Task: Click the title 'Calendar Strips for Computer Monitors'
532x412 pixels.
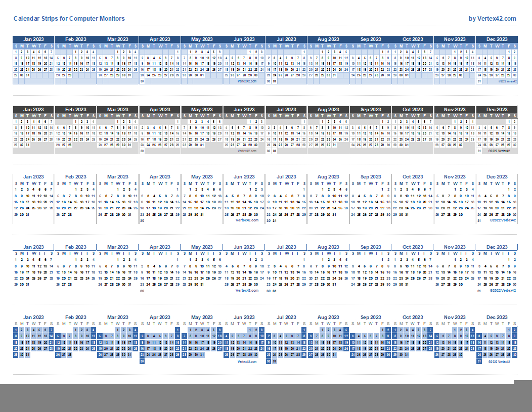Action: pyautogui.click(x=69, y=19)
